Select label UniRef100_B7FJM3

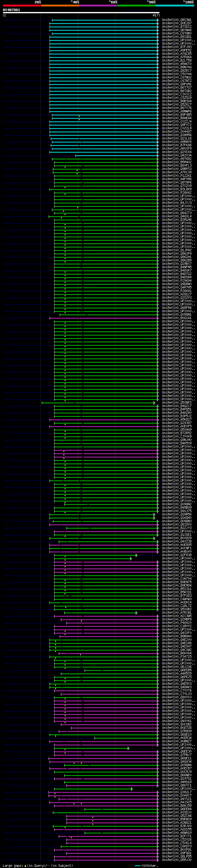[x=177, y=47]
